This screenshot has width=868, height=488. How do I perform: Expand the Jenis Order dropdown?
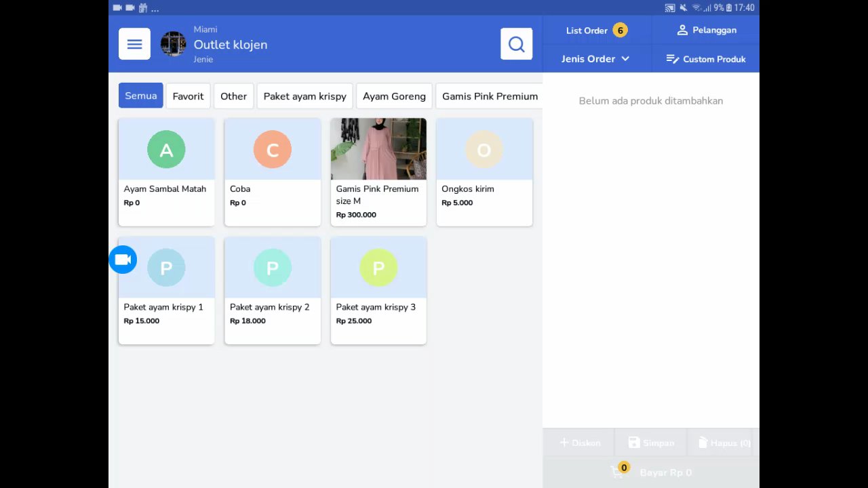pos(596,59)
